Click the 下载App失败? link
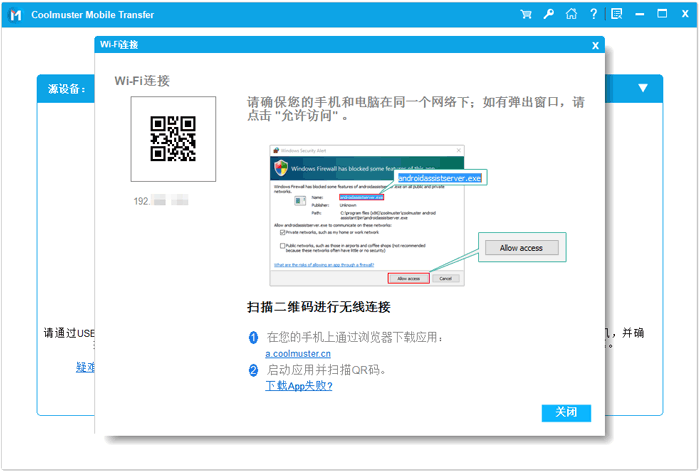 click(x=298, y=385)
